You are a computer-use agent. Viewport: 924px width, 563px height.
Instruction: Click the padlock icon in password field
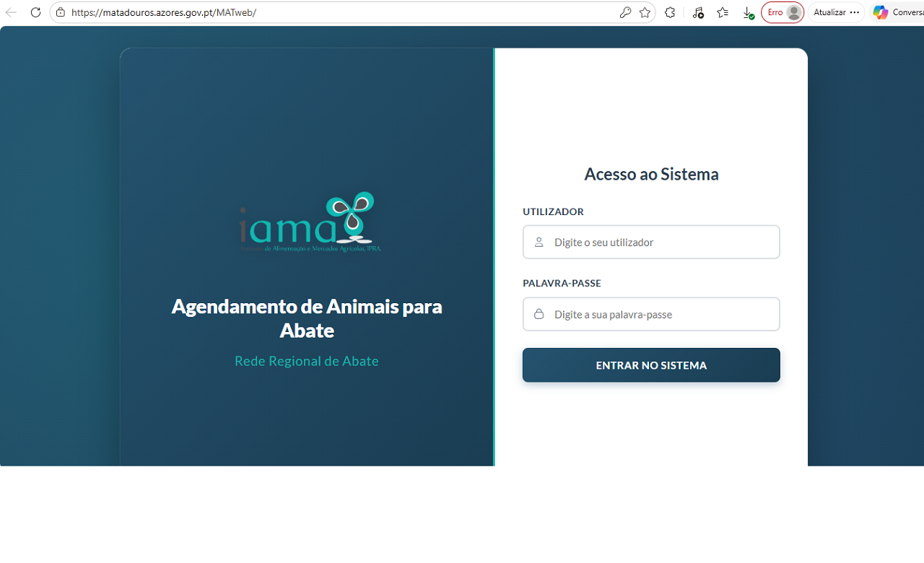coord(539,315)
